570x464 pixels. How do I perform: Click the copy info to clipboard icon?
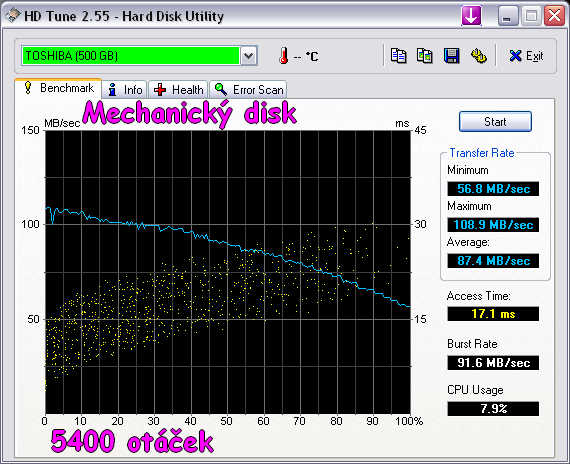coord(398,56)
